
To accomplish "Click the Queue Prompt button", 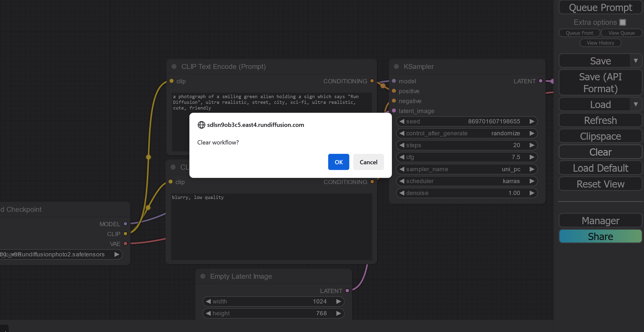I will coord(600,7).
